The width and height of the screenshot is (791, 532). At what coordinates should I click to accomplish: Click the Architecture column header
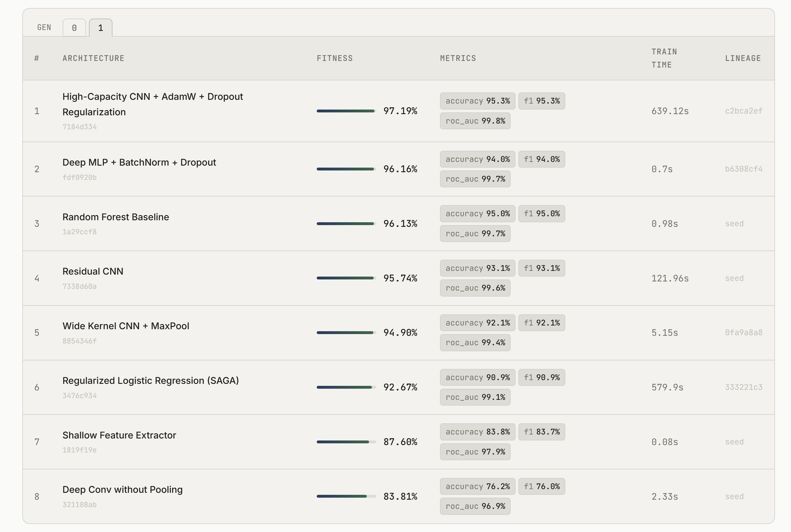pyautogui.click(x=93, y=58)
